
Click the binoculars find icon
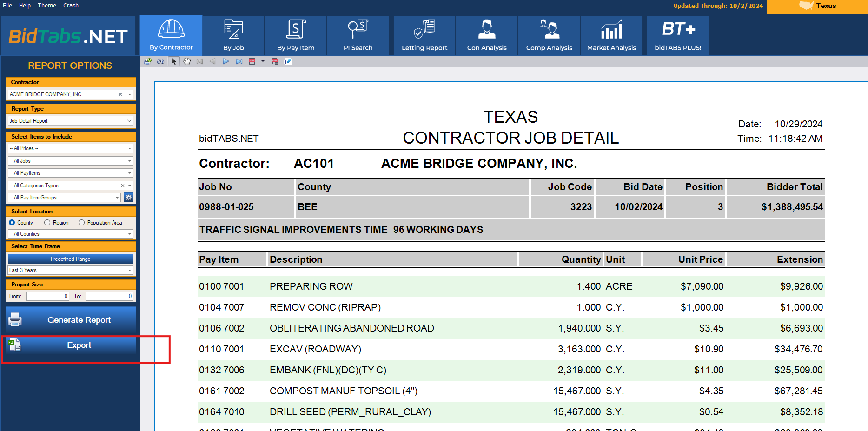click(161, 61)
